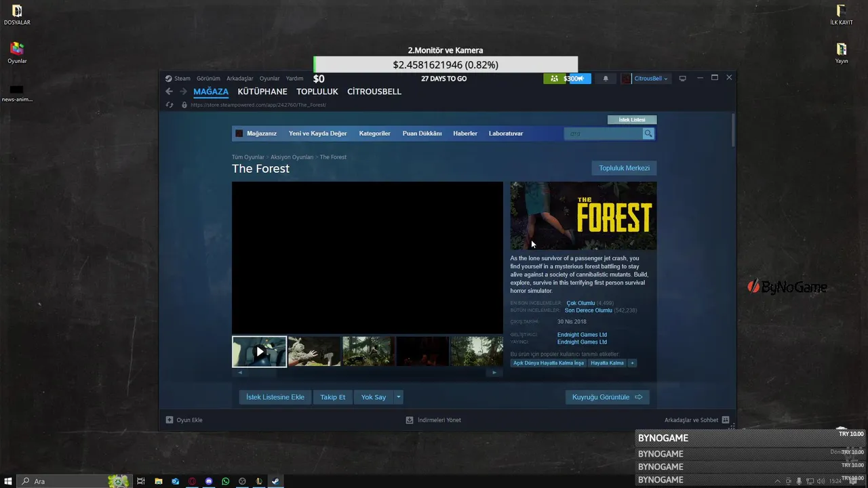Viewport: 868px width, 488px height.
Task: Open the Opera browser taskbar icon
Action: [192, 481]
